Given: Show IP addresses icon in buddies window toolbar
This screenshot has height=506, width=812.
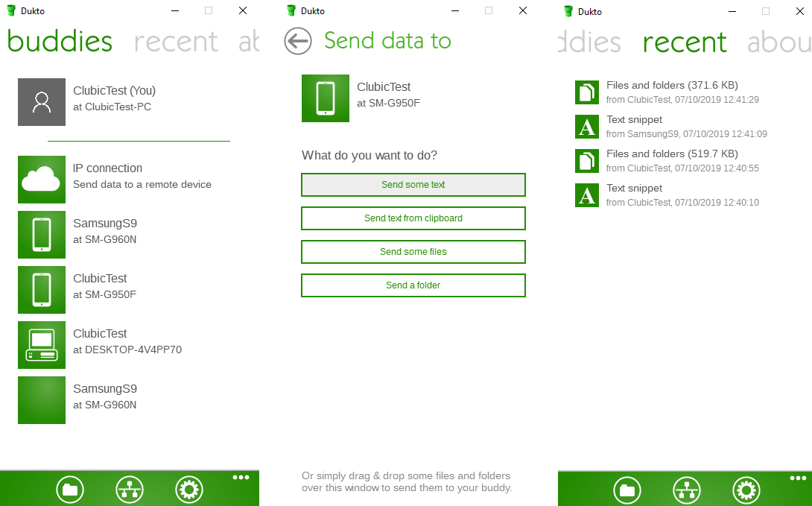Looking at the screenshot, I should pos(130,490).
